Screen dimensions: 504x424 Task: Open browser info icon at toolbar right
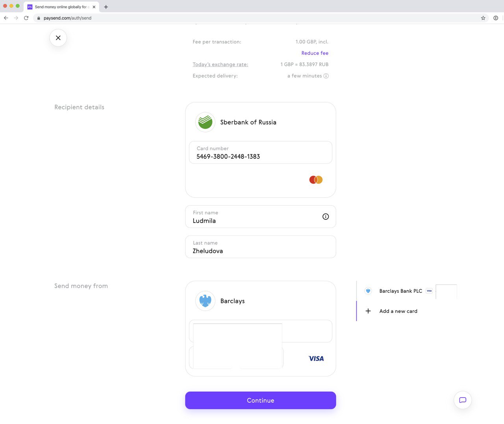[x=496, y=18]
